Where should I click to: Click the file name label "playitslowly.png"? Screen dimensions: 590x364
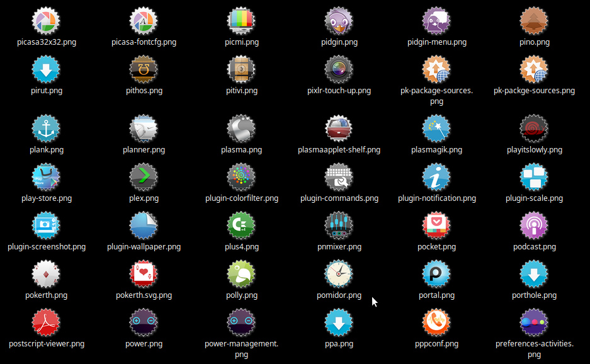coord(535,150)
